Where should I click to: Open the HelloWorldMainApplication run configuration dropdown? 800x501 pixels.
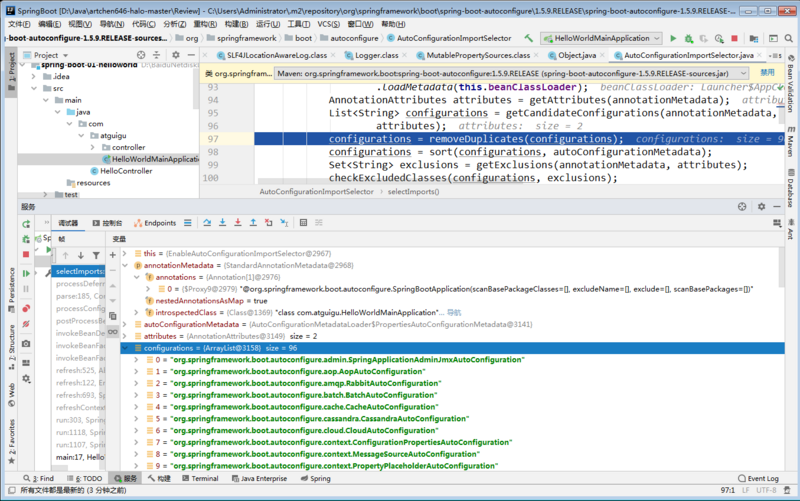[x=601, y=38]
